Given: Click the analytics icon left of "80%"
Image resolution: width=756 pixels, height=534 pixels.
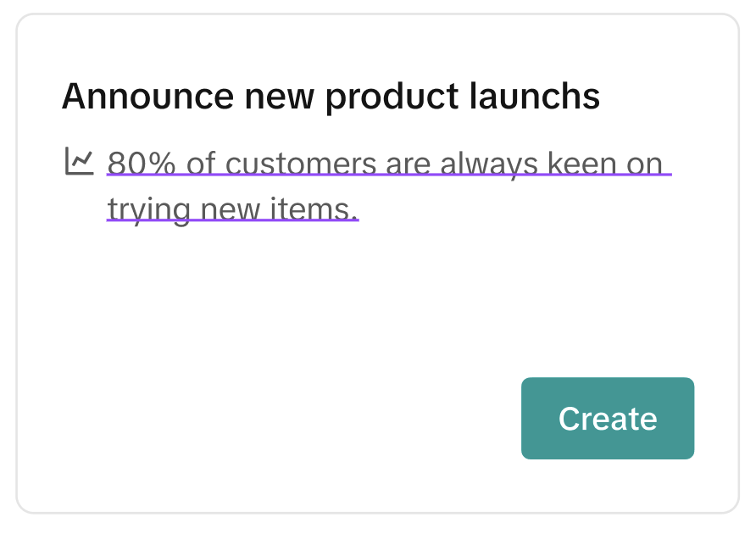Looking at the screenshot, I should click(79, 161).
